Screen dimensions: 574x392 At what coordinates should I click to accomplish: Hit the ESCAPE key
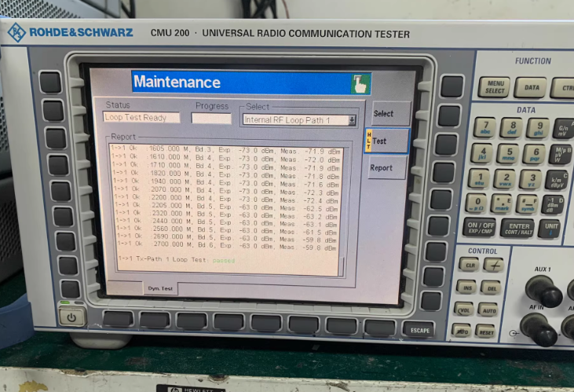(419, 330)
